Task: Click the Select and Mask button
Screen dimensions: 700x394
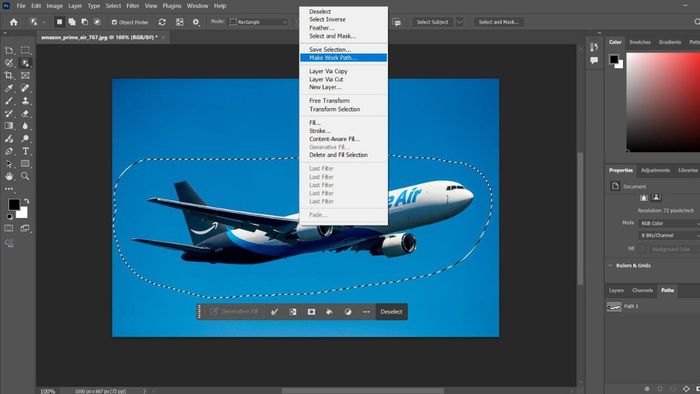Action: coord(498,22)
